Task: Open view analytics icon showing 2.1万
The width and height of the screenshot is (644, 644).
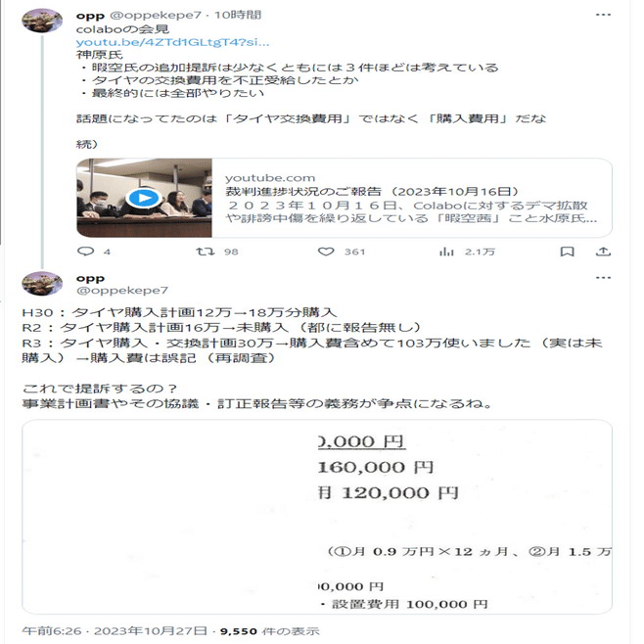Action: (446, 252)
